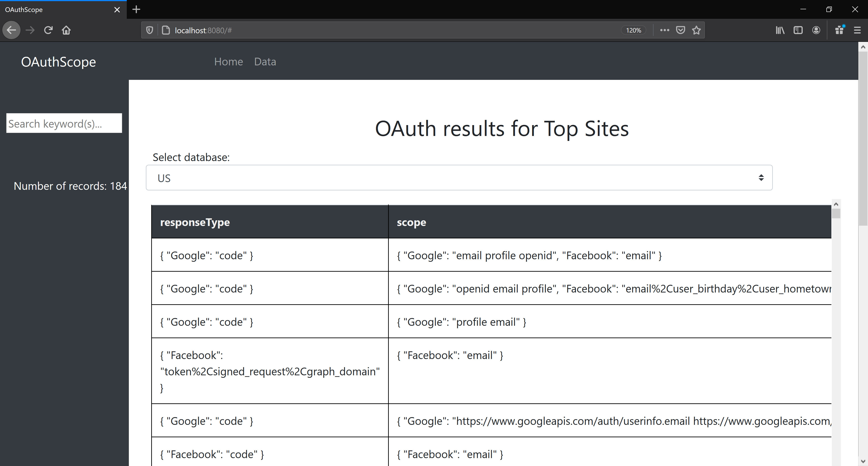Open the What's New gift icon
The width and height of the screenshot is (868, 466).
[839, 30]
